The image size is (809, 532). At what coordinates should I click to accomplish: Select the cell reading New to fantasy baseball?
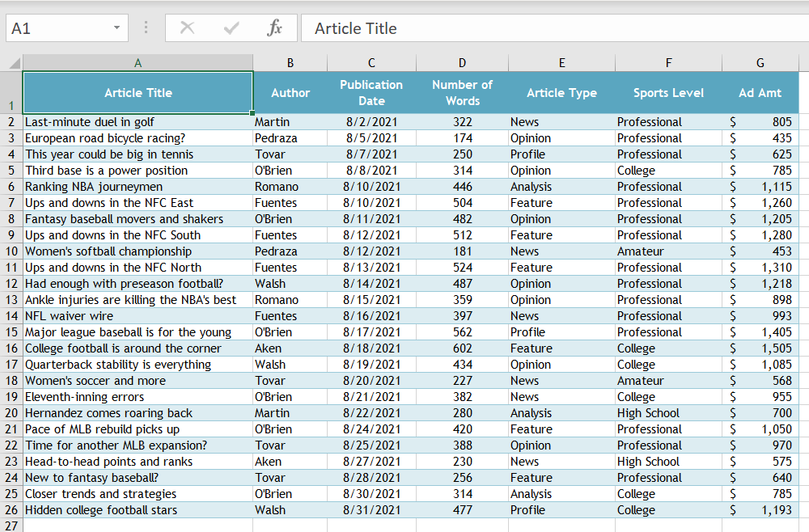coord(138,478)
